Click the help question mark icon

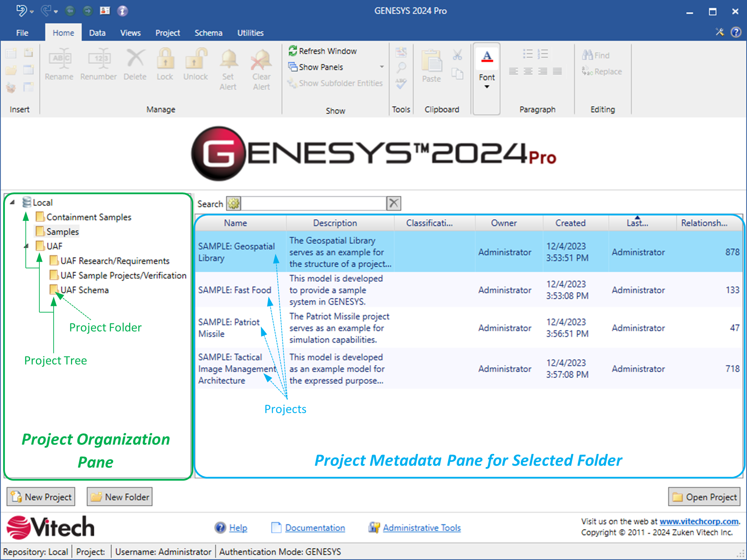pos(736,32)
